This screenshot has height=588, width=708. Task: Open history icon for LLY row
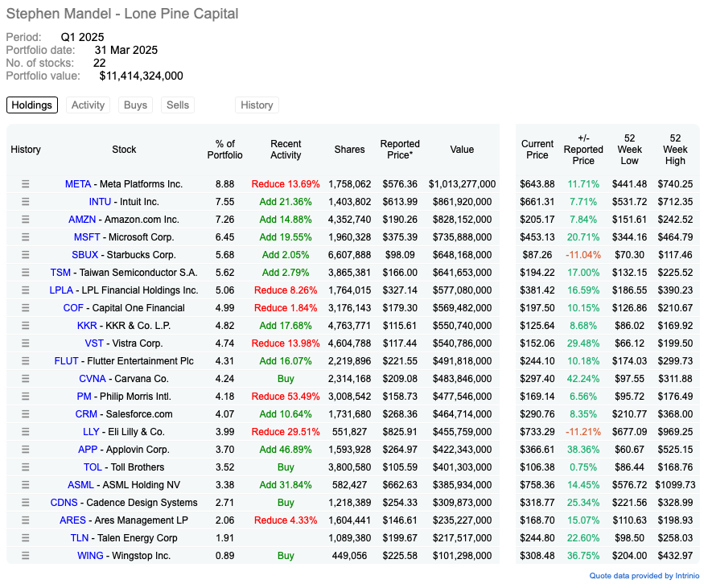click(25, 432)
